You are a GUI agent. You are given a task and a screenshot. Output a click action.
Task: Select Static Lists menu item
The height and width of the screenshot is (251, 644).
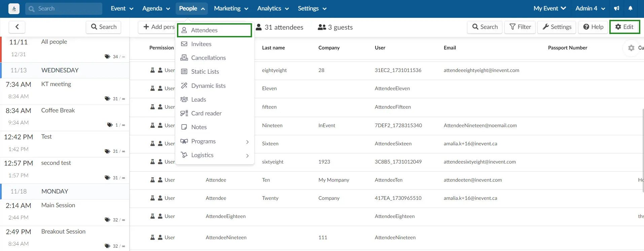(215, 72)
